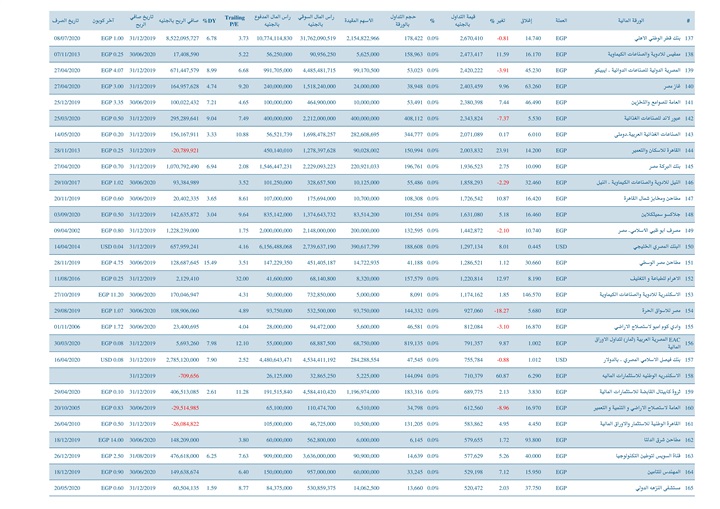Image resolution: width=720 pixels, height=509 pixels.
Task: Click payment date 25/03/2020
Action: tap(67, 119)
